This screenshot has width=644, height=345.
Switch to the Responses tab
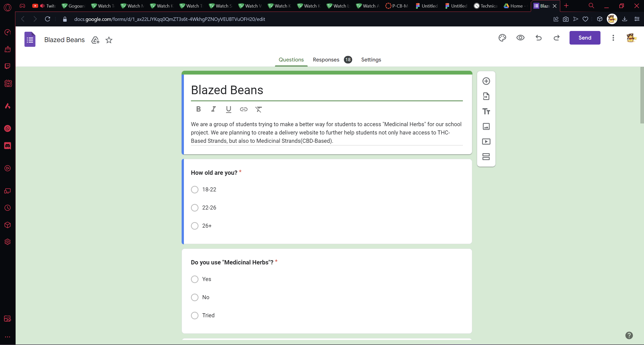(x=326, y=60)
